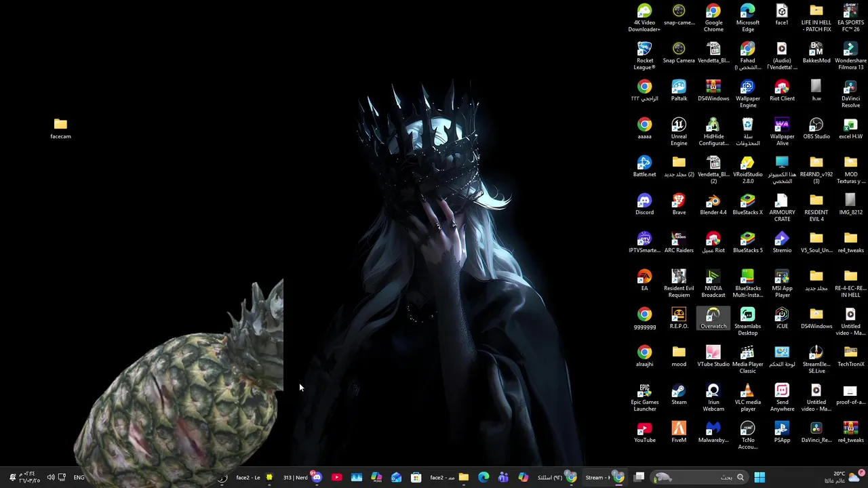This screenshot has height=488, width=868.
Task: Open the IPTVSmarters desktop shortcut
Action: click(x=644, y=243)
